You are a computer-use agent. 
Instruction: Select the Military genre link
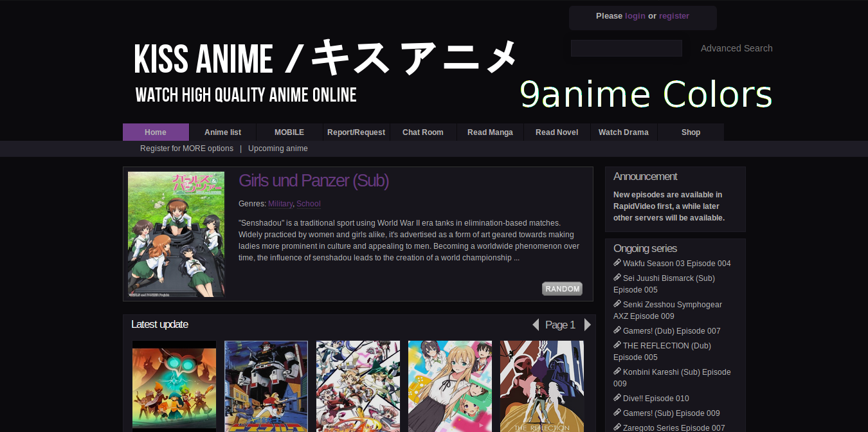tap(280, 204)
